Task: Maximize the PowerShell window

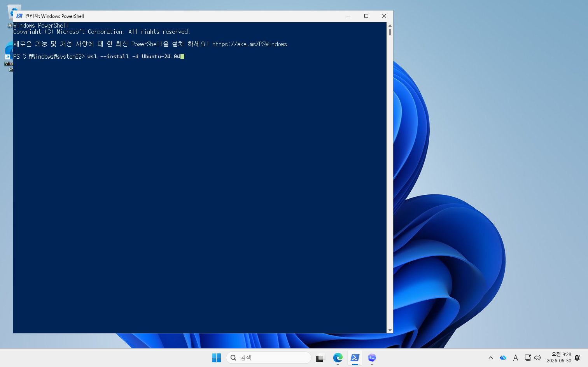Action: click(366, 16)
